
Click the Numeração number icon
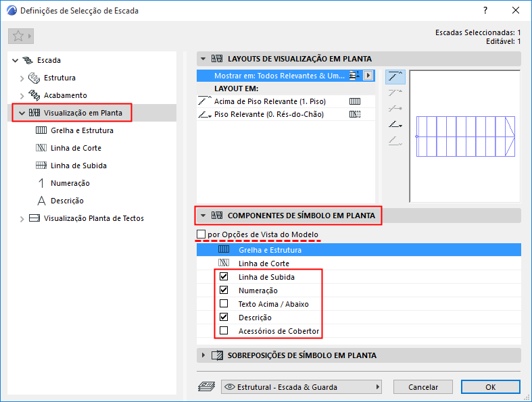(41, 183)
